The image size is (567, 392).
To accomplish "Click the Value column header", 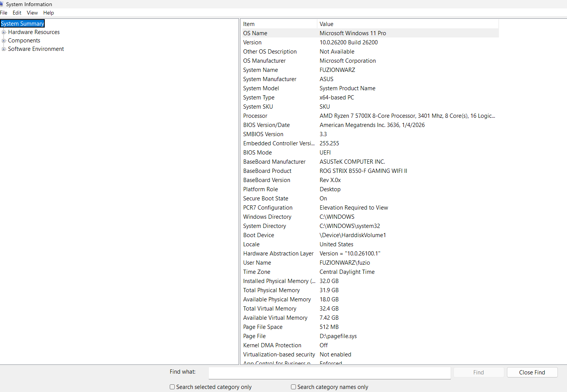I will (x=408, y=24).
